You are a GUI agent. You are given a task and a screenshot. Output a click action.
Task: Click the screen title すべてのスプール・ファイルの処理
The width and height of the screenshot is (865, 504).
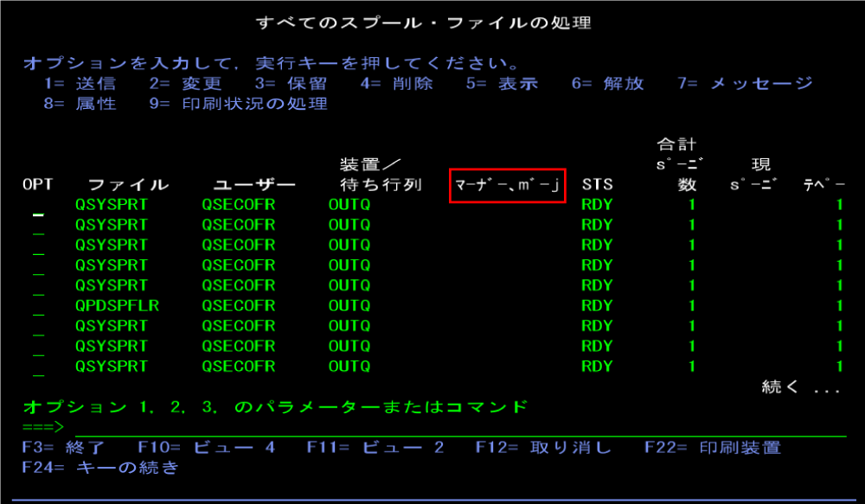point(424,23)
